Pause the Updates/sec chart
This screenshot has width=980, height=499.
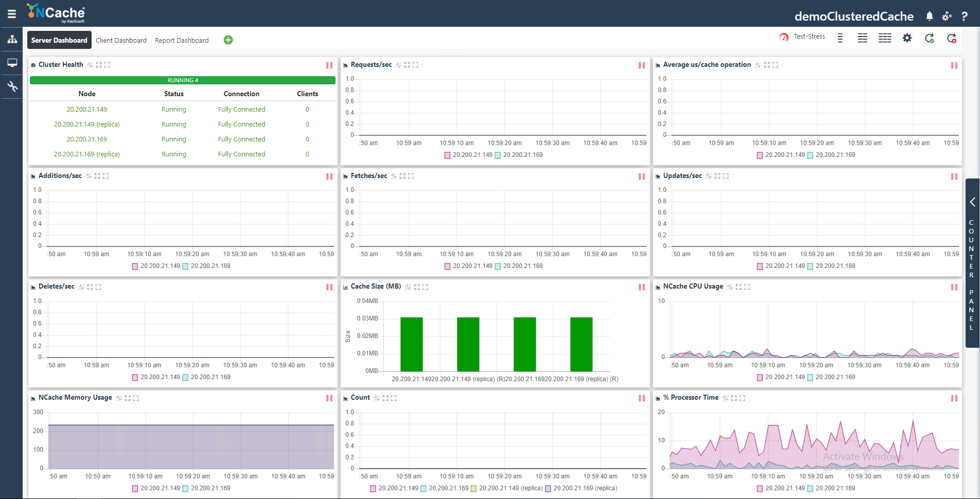tap(954, 176)
